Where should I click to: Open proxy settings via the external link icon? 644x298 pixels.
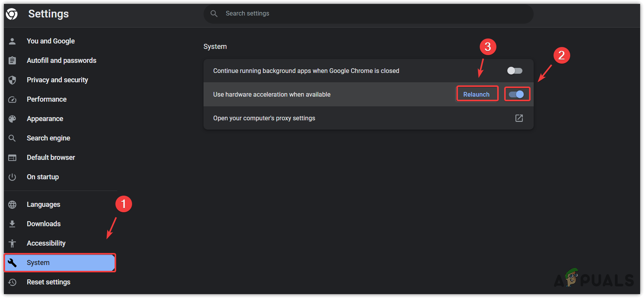(x=519, y=118)
